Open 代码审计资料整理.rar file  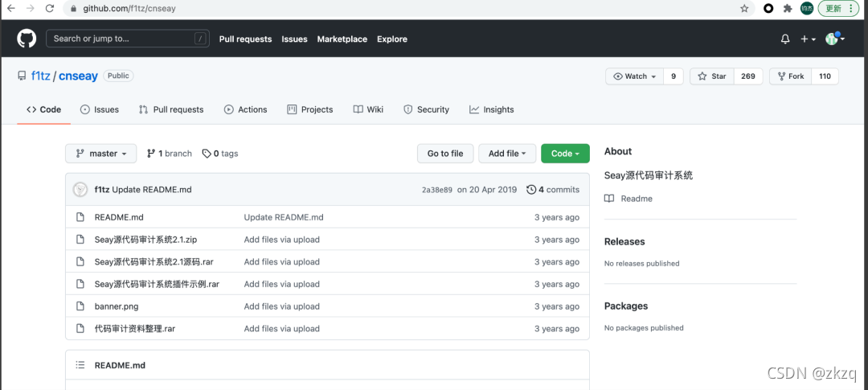tap(135, 329)
